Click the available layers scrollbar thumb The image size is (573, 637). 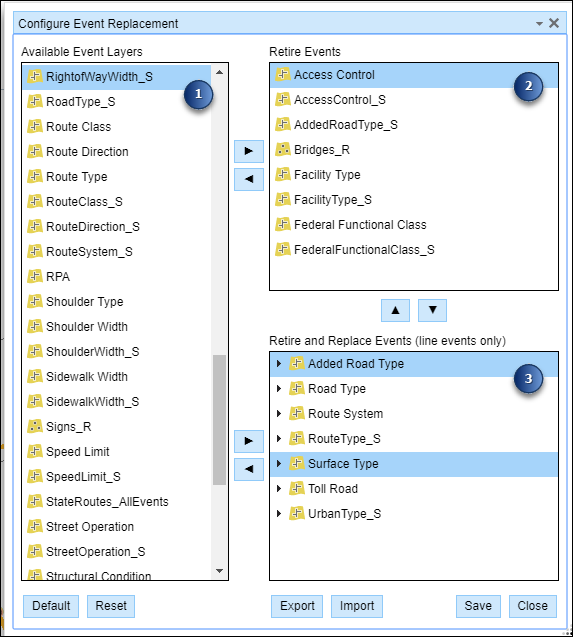219,420
